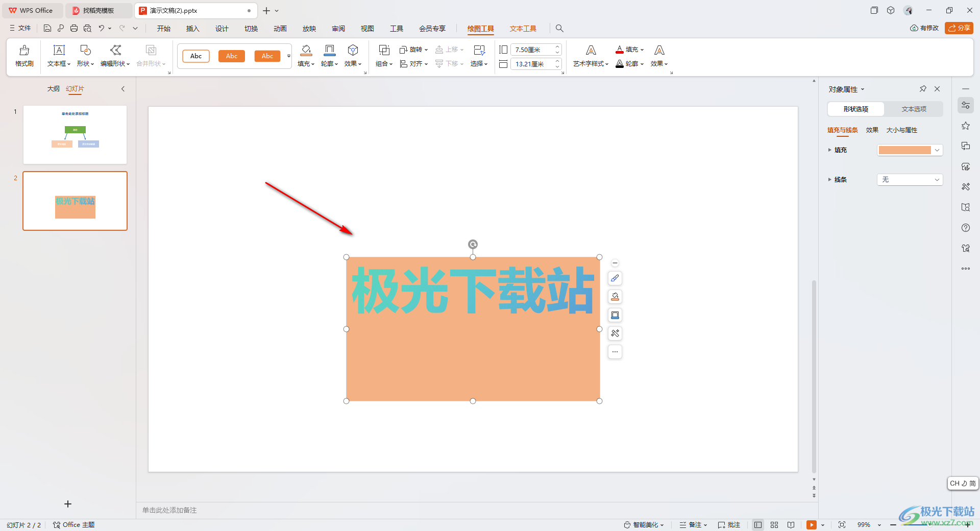Apply the white outlined Abc shape style

pyautogui.click(x=196, y=56)
